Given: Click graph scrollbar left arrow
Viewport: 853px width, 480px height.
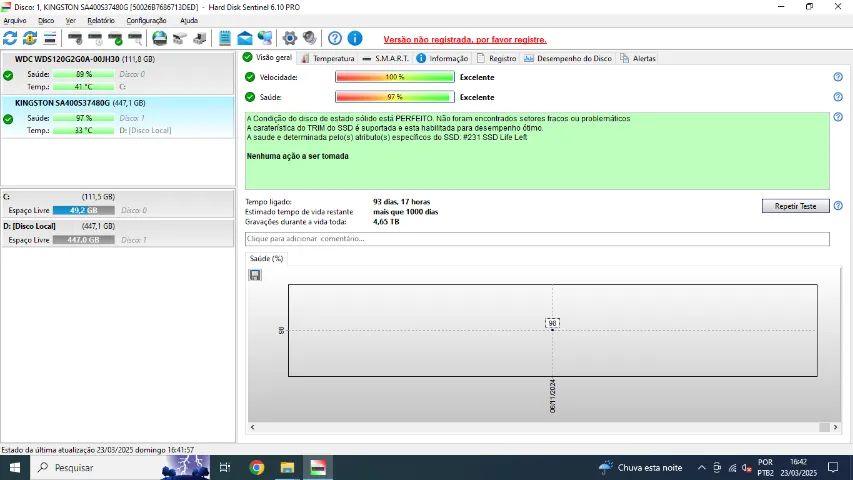Looking at the screenshot, I should (252, 427).
